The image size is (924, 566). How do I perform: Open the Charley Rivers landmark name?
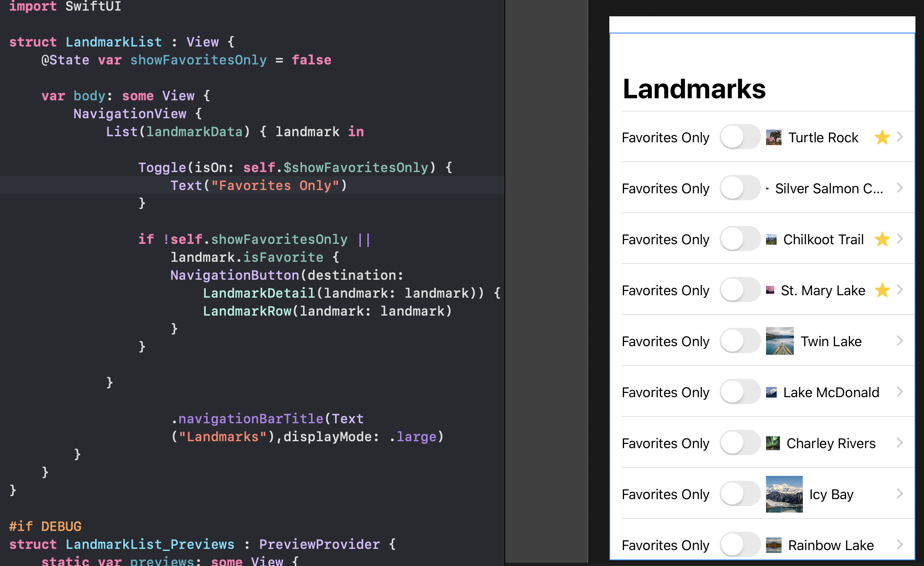[x=831, y=443]
